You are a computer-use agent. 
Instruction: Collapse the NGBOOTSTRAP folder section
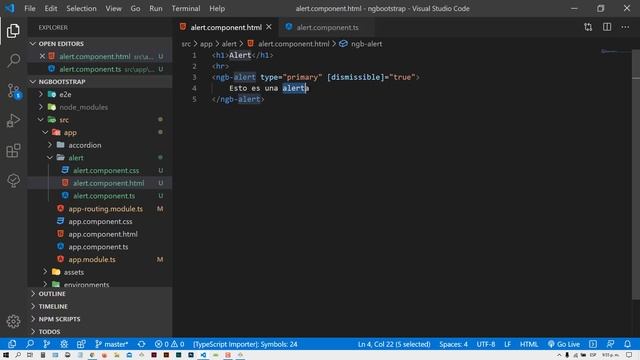point(100,82)
